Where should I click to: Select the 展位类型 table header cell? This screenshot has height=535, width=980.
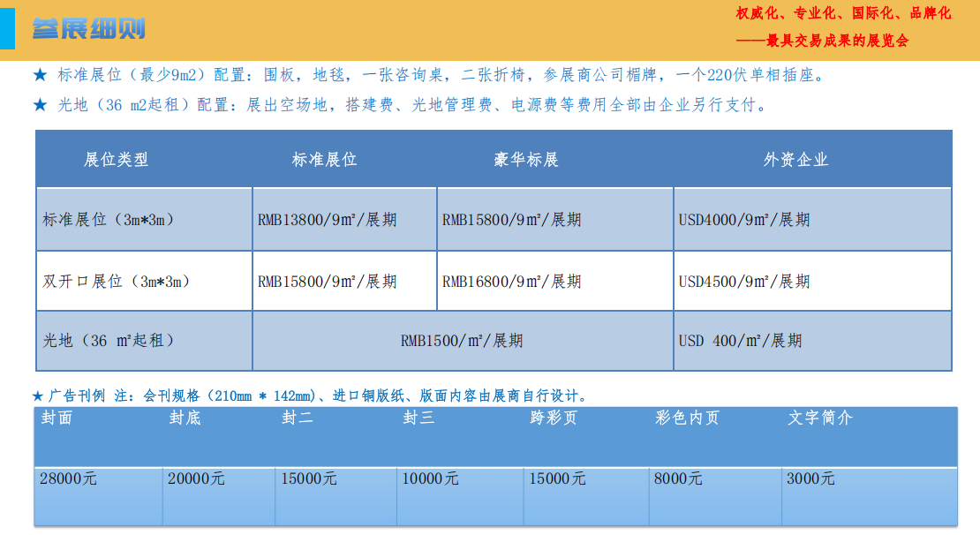(x=117, y=160)
